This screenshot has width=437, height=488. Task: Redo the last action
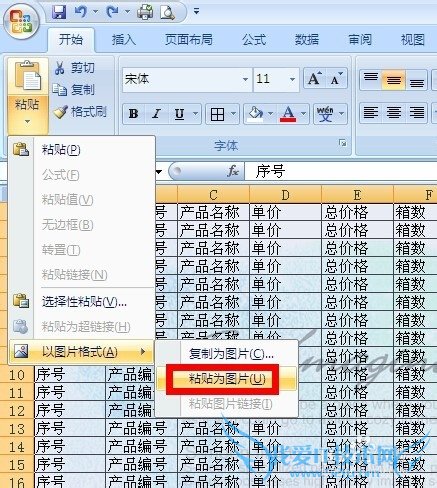point(112,12)
